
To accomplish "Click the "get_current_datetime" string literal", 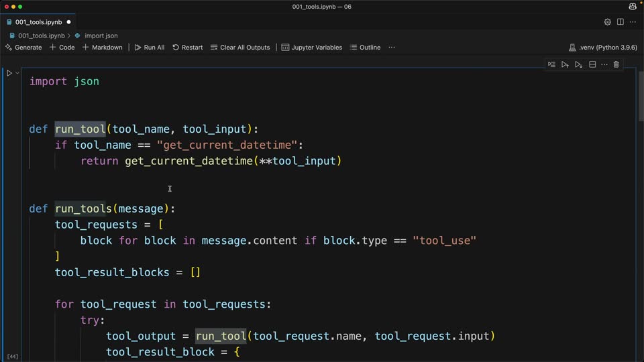I will tap(227, 145).
